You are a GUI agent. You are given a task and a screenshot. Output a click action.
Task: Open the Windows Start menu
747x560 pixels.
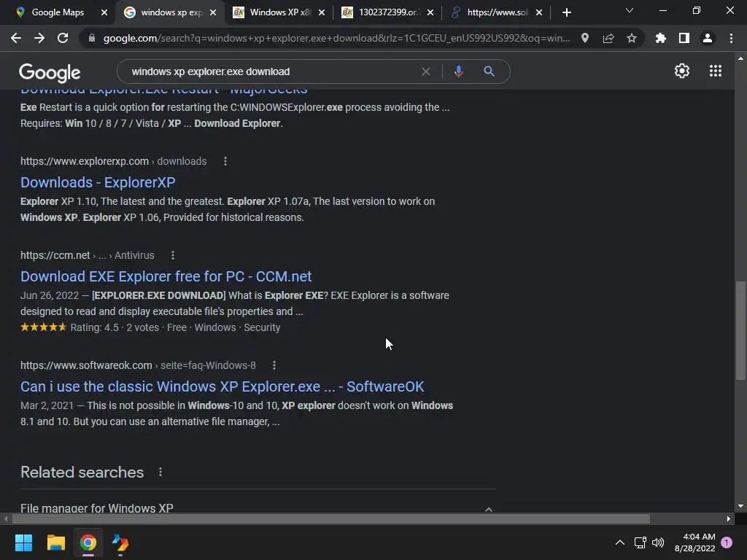[23, 542]
